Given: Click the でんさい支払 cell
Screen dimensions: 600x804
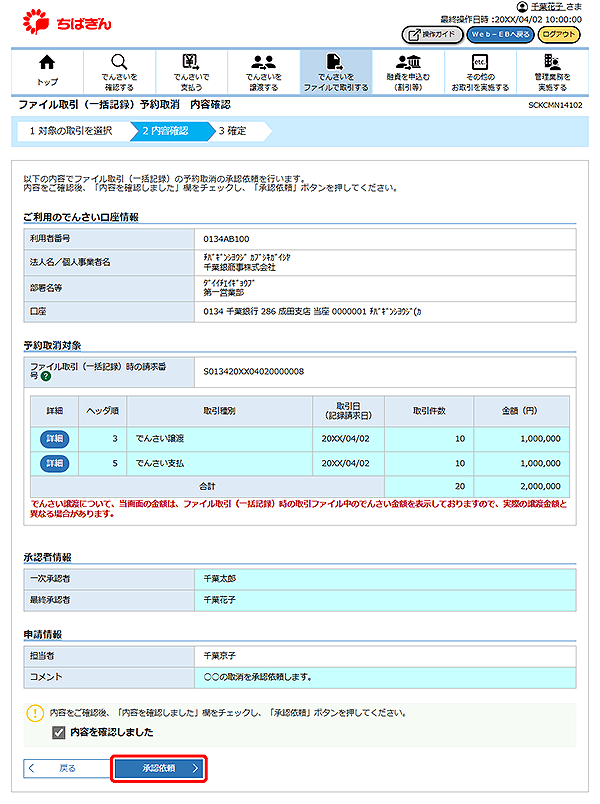Looking at the screenshot, I should (x=219, y=464).
